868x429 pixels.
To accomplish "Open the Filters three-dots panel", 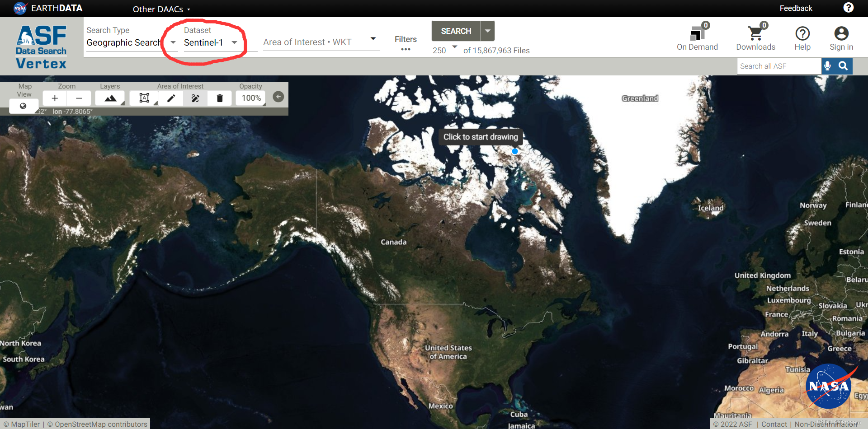I will pyautogui.click(x=406, y=44).
